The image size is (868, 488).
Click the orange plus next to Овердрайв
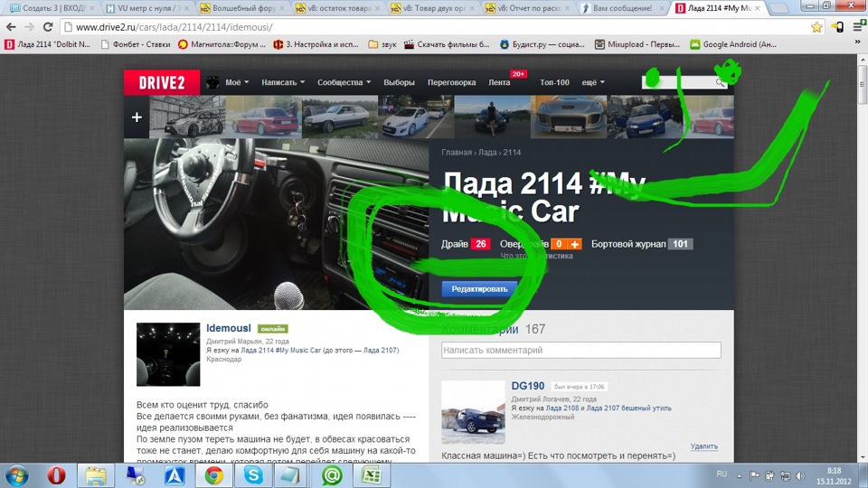coord(575,244)
